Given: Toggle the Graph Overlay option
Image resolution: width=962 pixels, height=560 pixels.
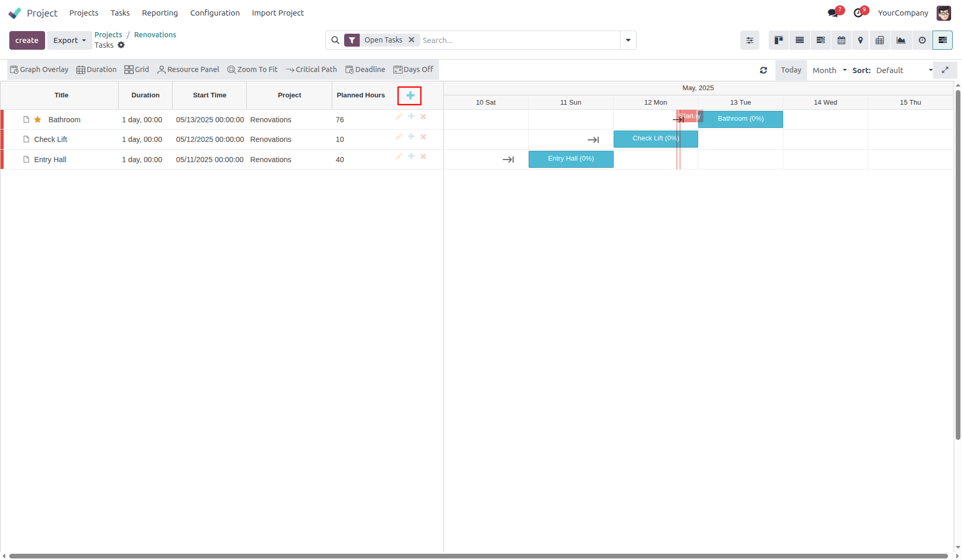Looking at the screenshot, I should tap(39, 70).
